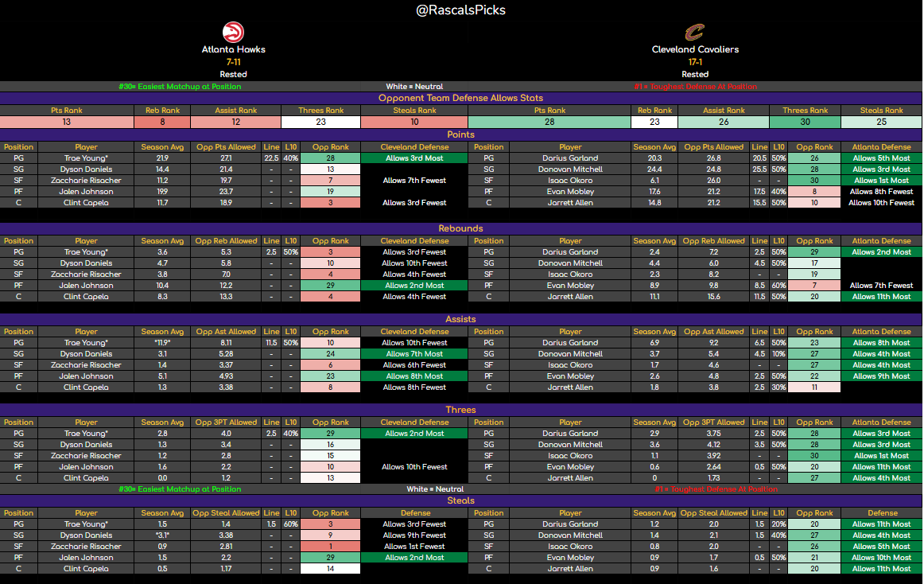This screenshot has height=584, width=924.
Task: Click Dyson Daniels in the Assists table
Action: point(86,354)
